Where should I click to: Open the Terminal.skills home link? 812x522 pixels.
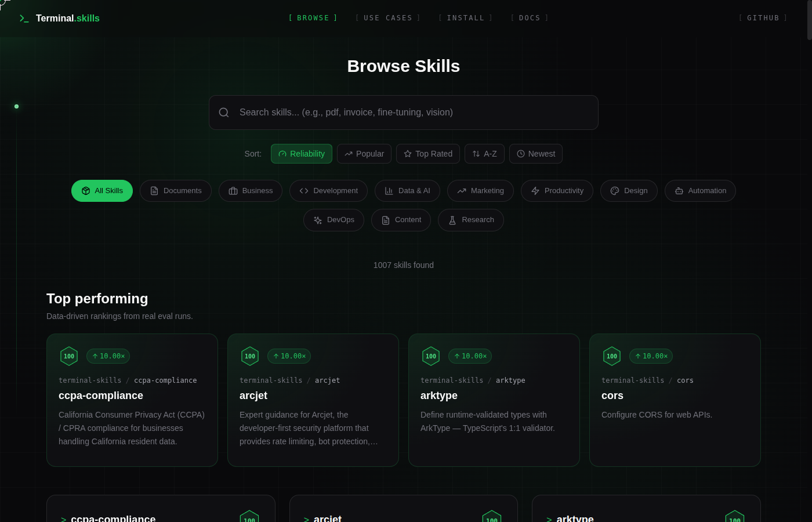tap(60, 19)
